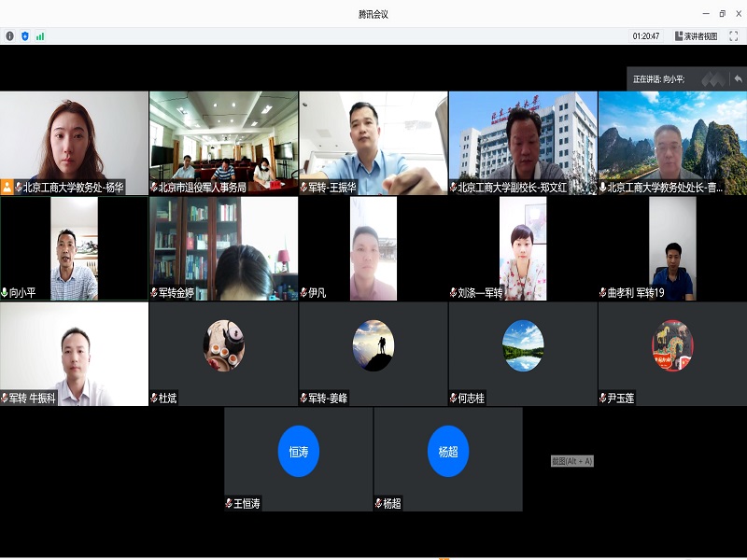The image size is (747, 560).
Task: Enter fullscreen with the corner bracket icon
Action: coord(733,37)
